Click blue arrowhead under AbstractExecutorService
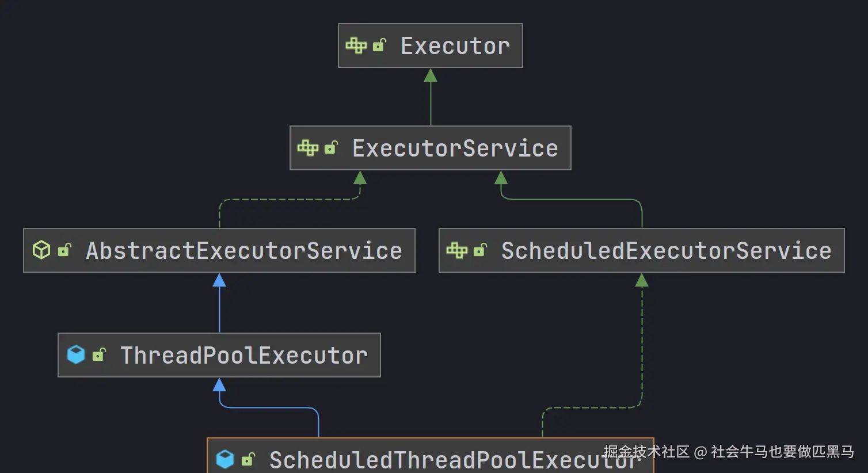Screen dimensions: 868x473 point(219,280)
